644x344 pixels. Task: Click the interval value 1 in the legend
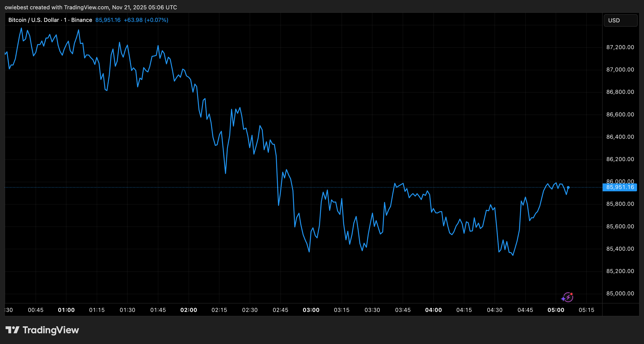[65, 20]
